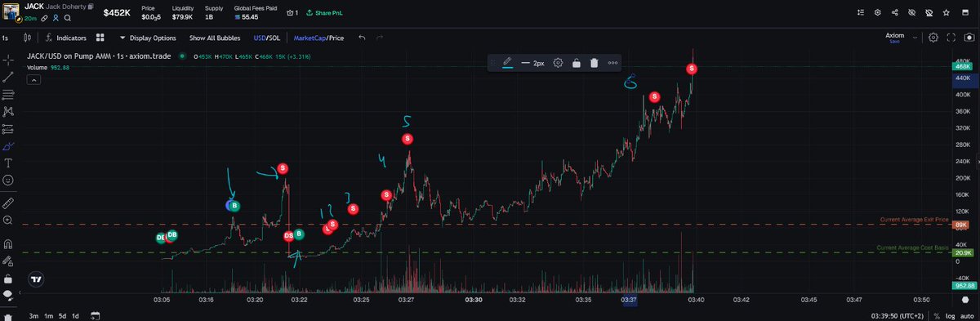This screenshot has width=980, height=321.
Task: Activate the zoom in tool
Action: [8, 221]
